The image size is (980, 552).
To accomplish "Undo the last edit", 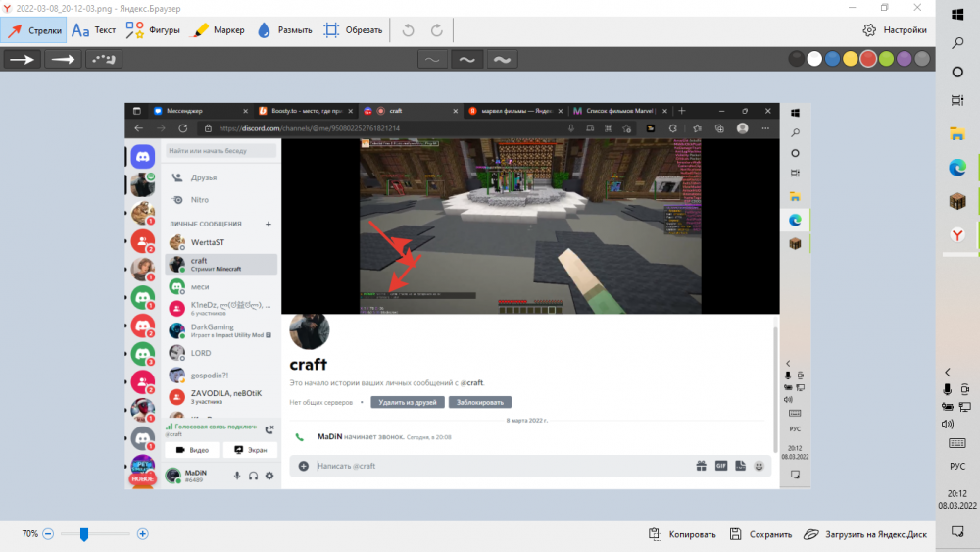I will click(408, 30).
